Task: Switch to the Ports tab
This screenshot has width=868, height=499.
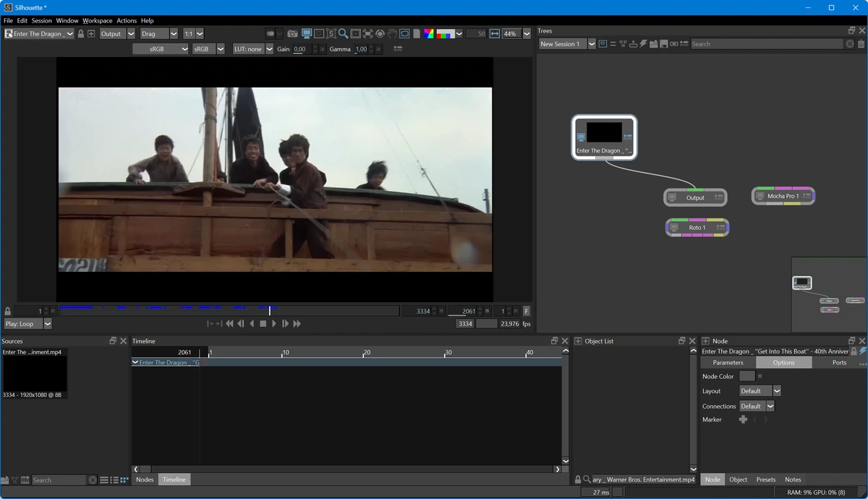Action: click(839, 362)
